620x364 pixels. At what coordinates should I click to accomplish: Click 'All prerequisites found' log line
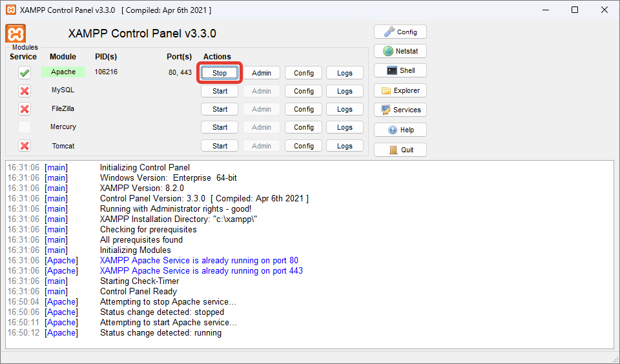pyautogui.click(x=141, y=239)
